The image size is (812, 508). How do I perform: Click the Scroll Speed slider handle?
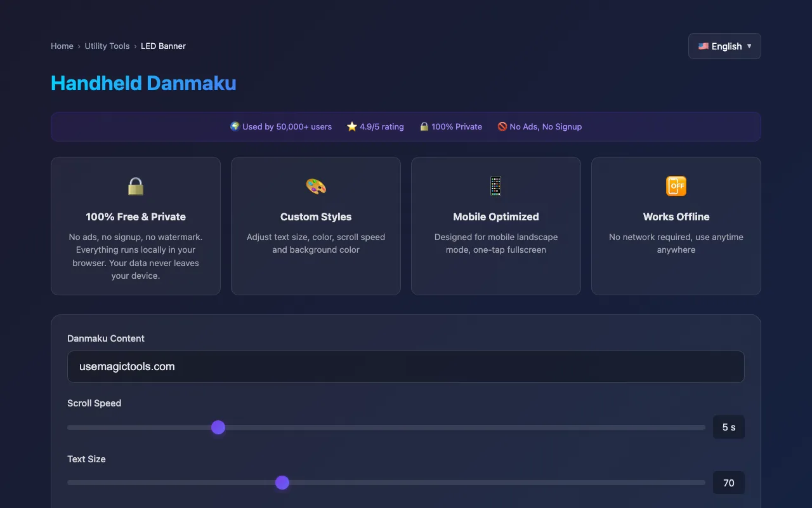(x=218, y=427)
